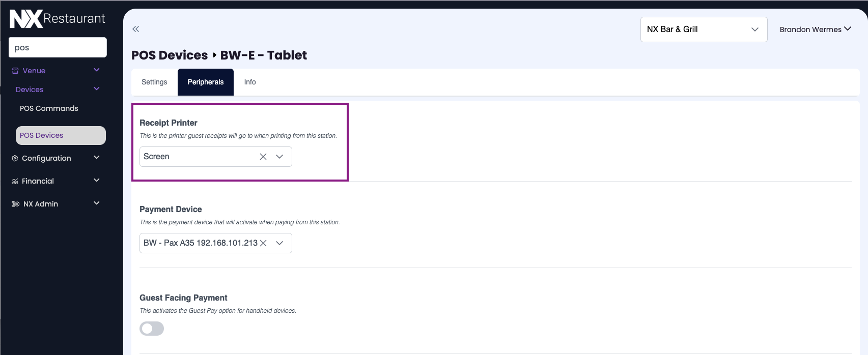Click the Financial chart icon

point(15,181)
